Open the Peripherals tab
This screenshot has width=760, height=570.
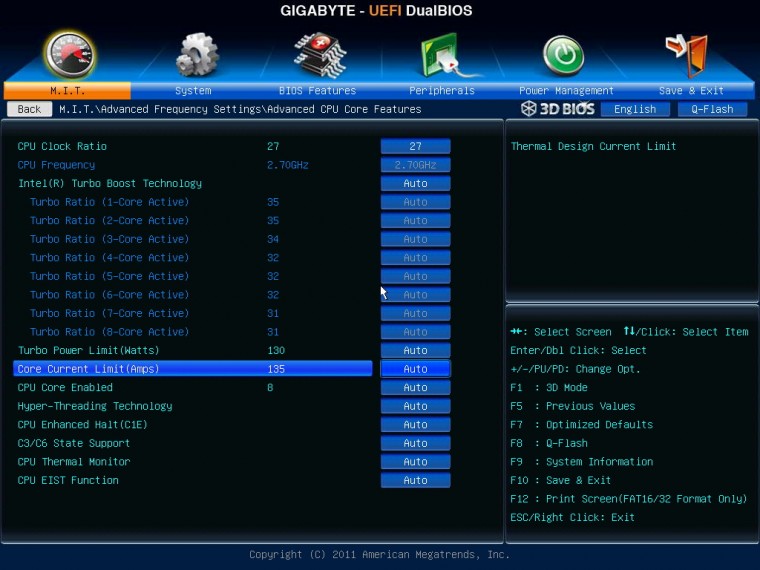click(442, 91)
